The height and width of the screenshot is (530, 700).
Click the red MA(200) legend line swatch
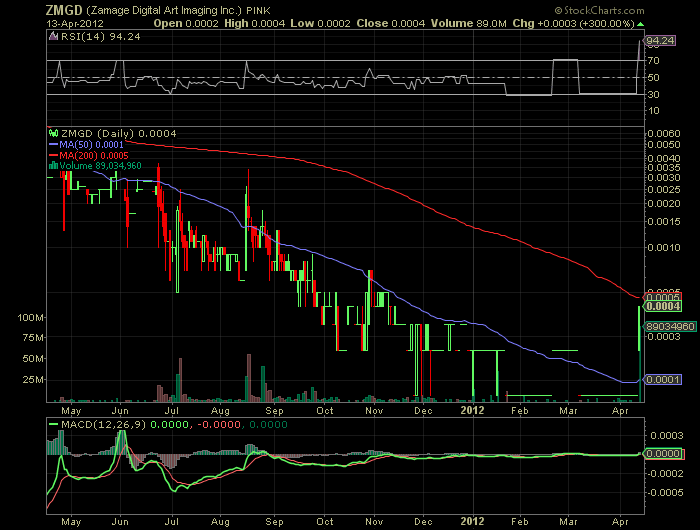pos(54,155)
